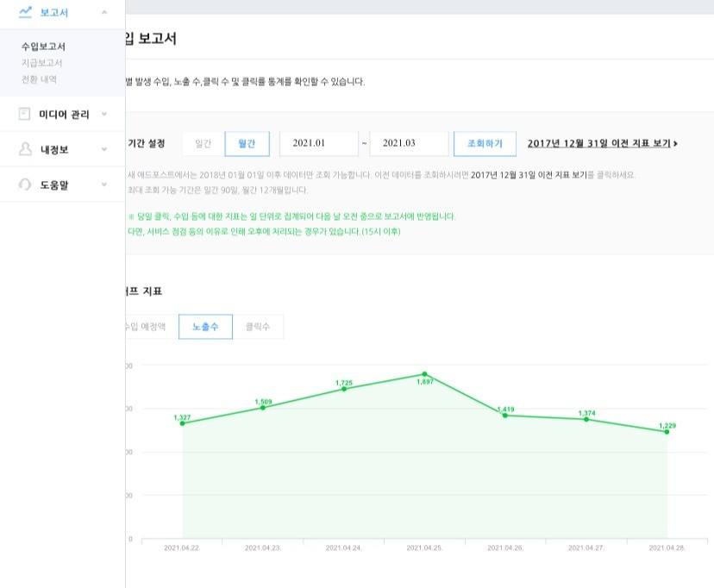Viewport: 714px width, 588px height.
Task: Click the 내정보 person icon
Action: pyautogui.click(x=24, y=149)
